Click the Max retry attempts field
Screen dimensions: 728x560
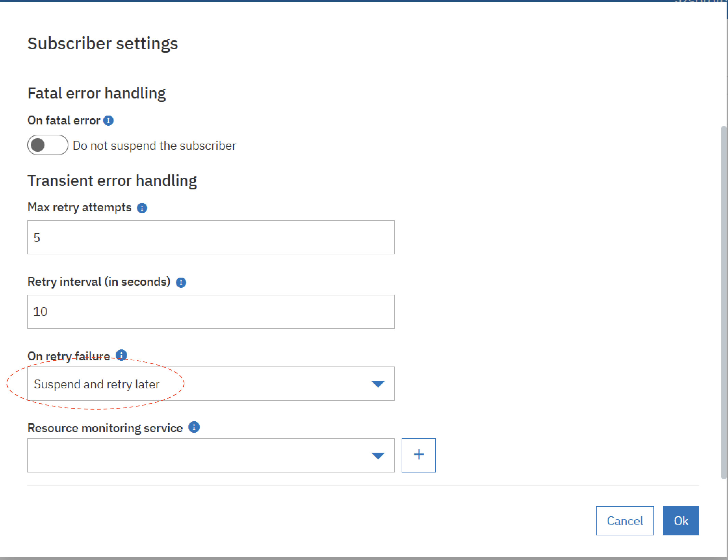pyautogui.click(x=210, y=237)
